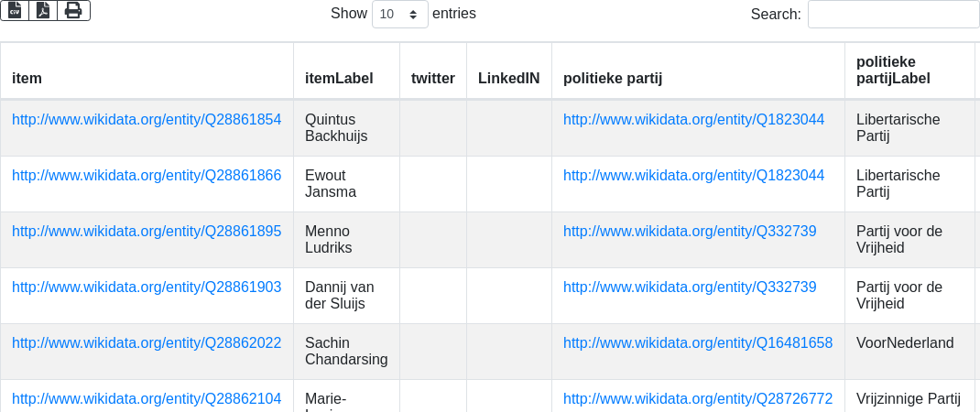The image size is (980, 412).
Task: Visit the Q28861903 Wikidata link
Action: pos(147,287)
